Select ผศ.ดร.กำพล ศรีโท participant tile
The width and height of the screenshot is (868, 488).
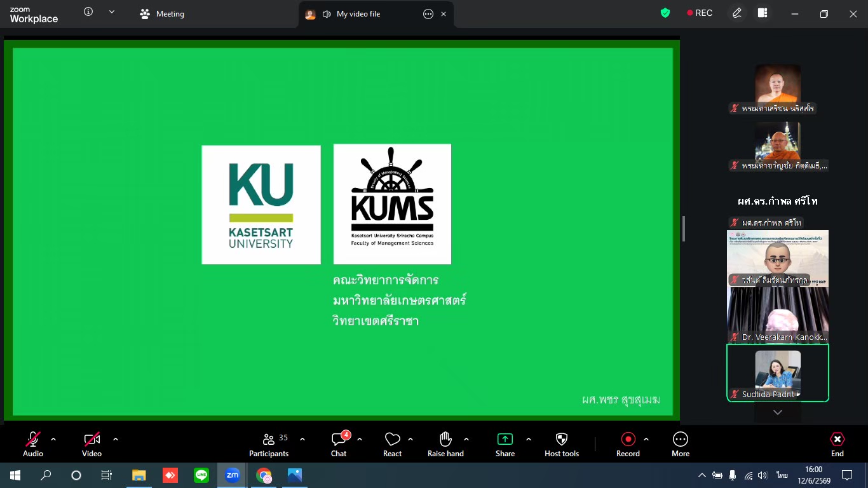coord(778,201)
